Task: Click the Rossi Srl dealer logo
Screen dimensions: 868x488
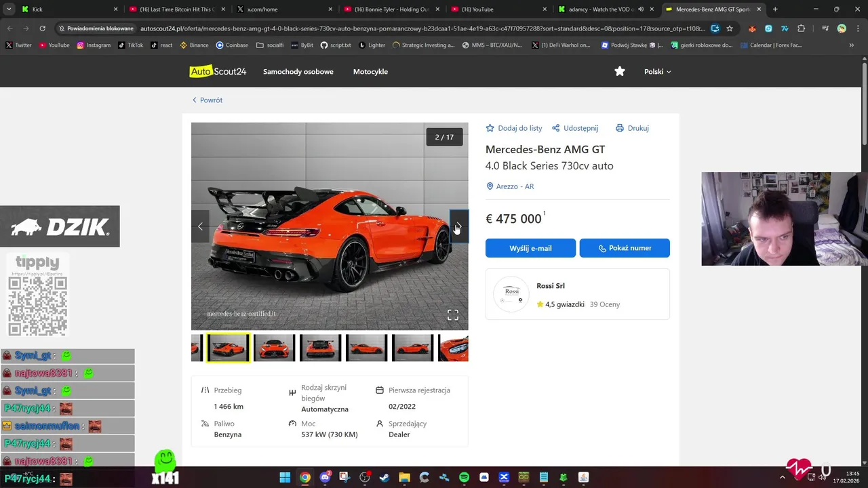Action: (x=511, y=294)
